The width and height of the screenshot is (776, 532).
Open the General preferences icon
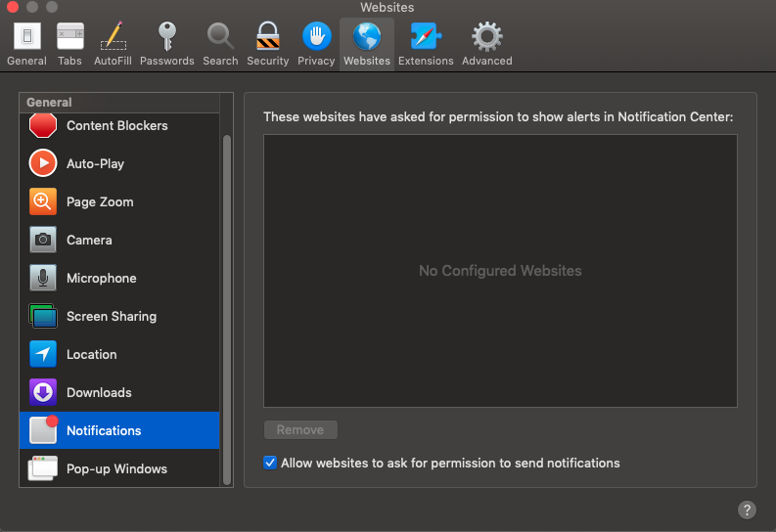tap(26, 36)
